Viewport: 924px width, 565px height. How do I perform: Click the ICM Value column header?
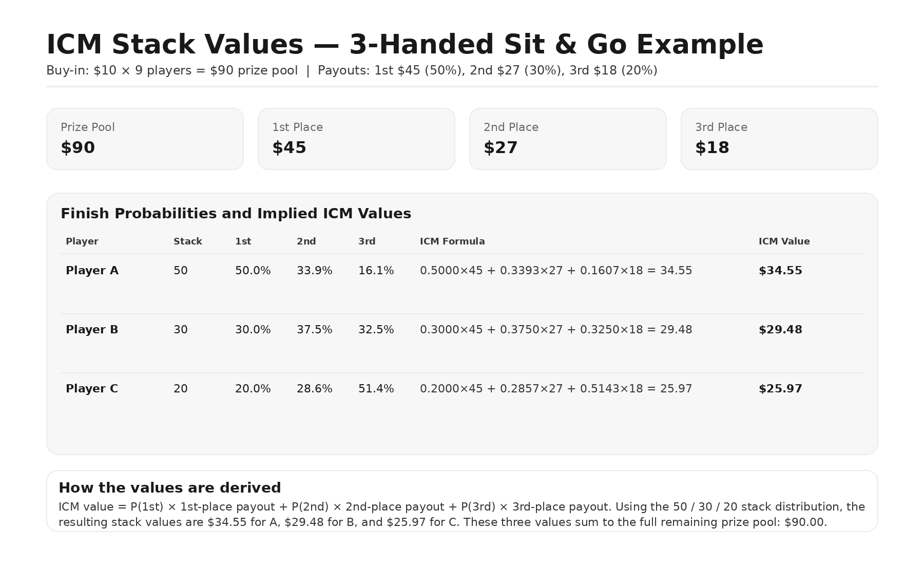coord(784,241)
